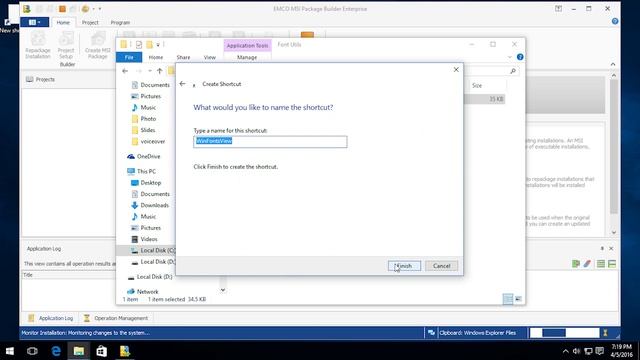Select Network in Explorer sidebar

[143, 291]
